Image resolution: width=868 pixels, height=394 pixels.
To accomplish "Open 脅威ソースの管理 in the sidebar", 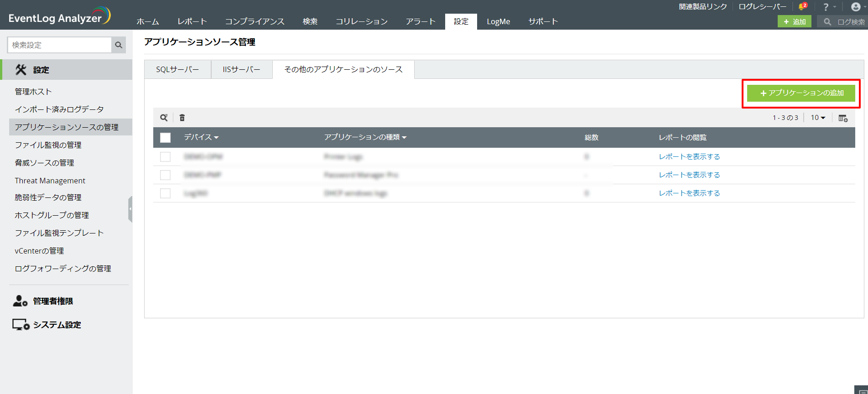I will click(45, 163).
